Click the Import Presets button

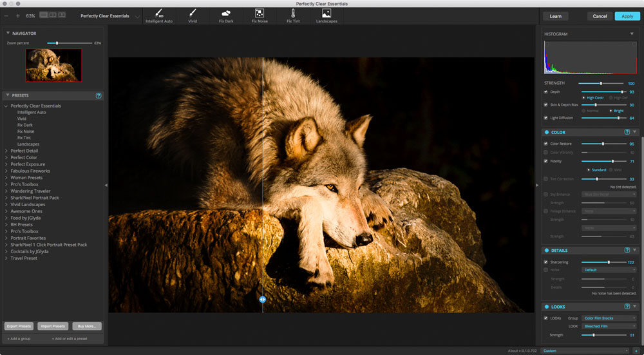point(53,326)
